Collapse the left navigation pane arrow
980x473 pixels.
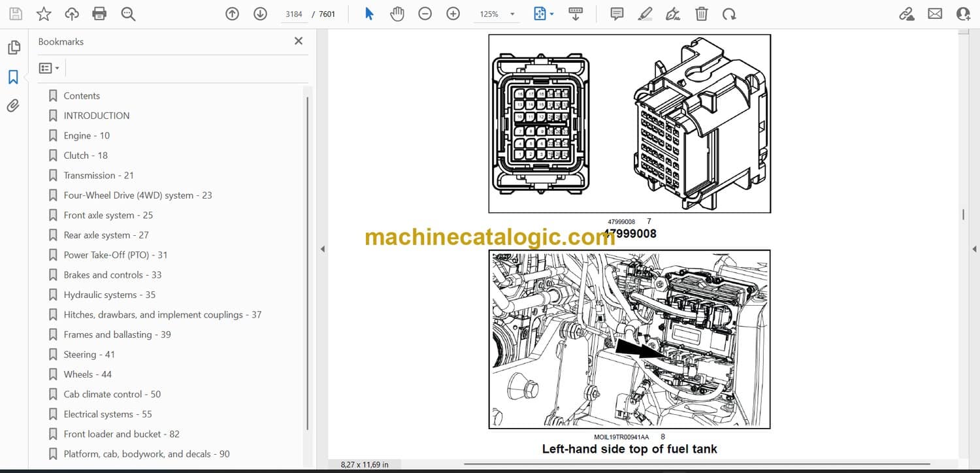(x=321, y=249)
